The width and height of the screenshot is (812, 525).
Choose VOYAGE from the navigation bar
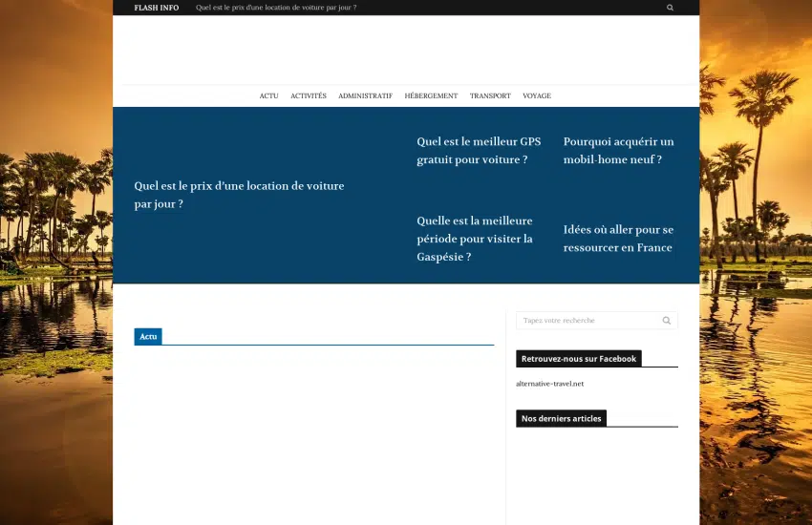[x=537, y=95]
